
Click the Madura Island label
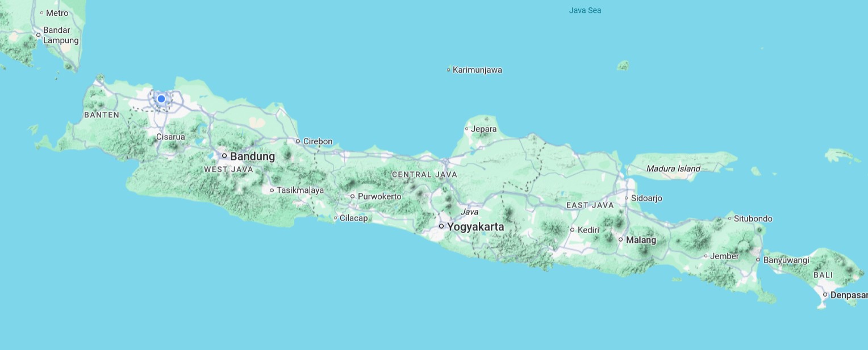[673, 168]
